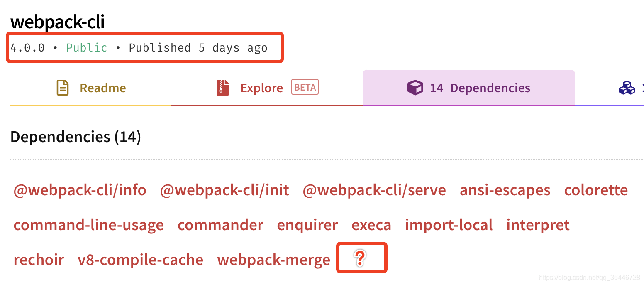Open the @webpack-cli/init package link

click(x=225, y=190)
